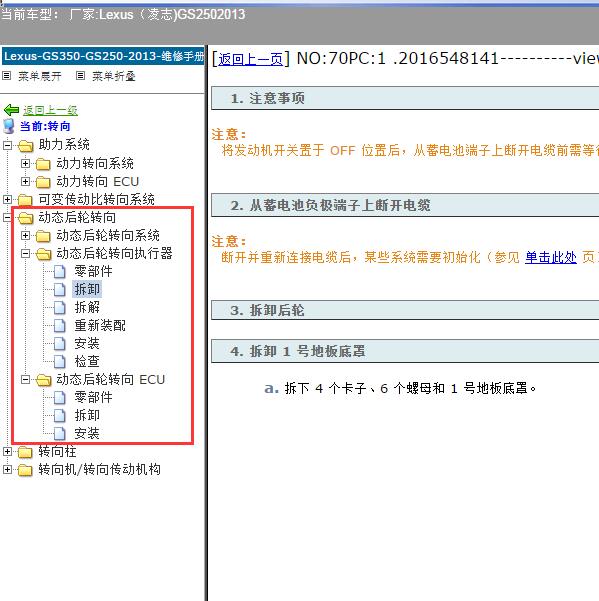This screenshot has height=601, width=599.
Task: Click 菜单展开 to expand all menus
Action: [39, 76]
